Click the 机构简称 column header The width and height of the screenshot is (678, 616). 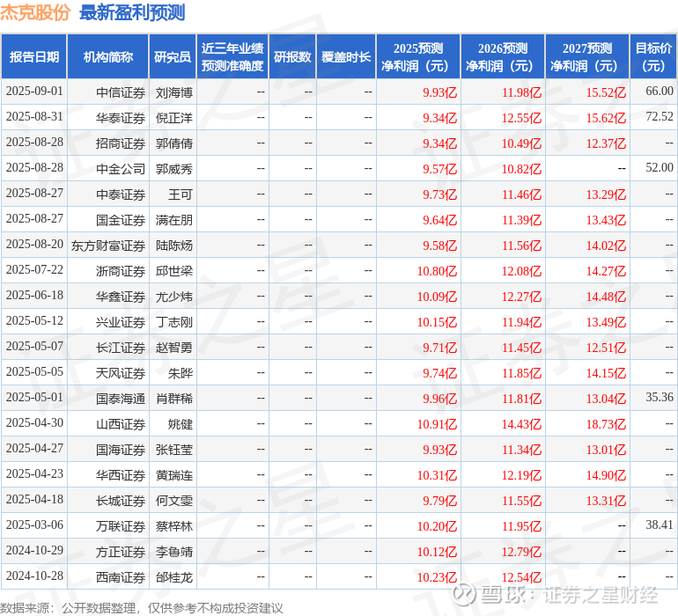coord(108,56)
